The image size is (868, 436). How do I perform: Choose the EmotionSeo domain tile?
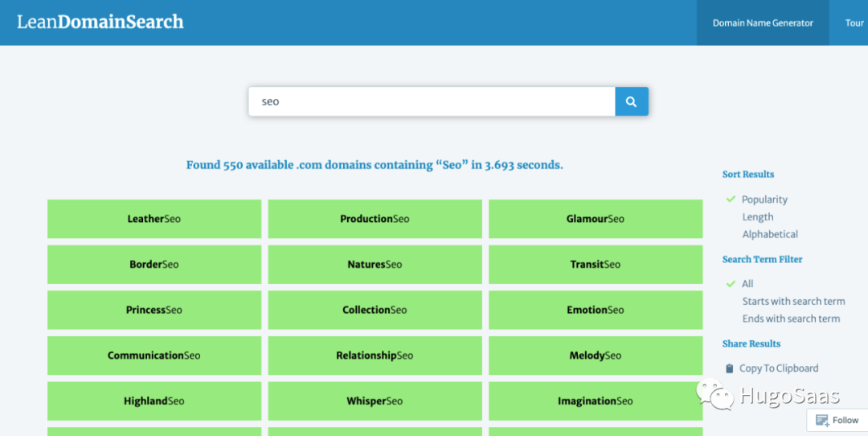[596, 310]
